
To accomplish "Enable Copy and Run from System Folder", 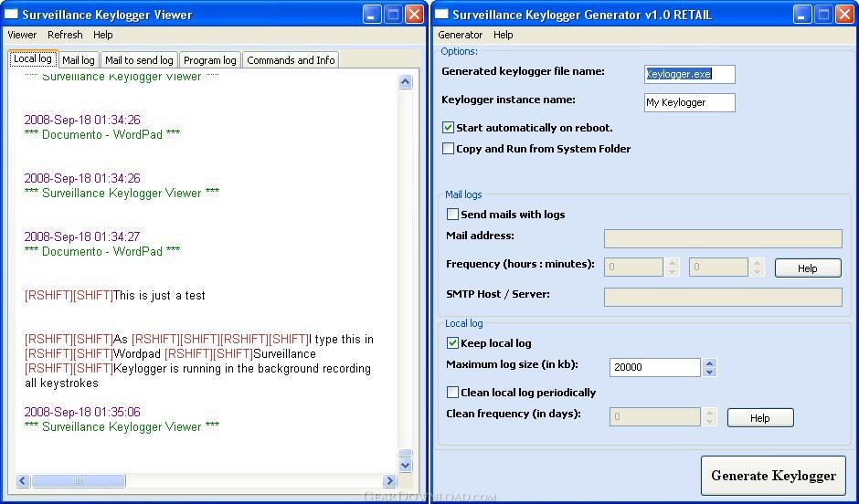I will (448, 149).
